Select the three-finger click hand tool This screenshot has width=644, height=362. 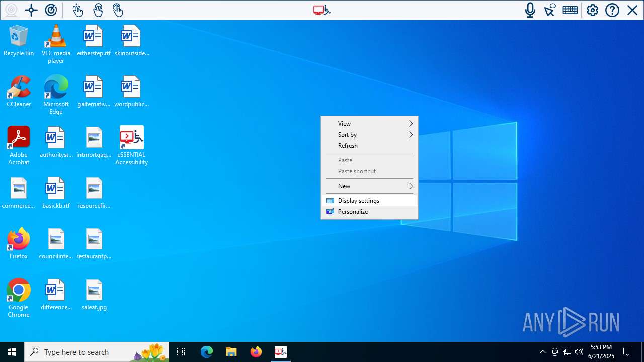(x=117, y=10)
